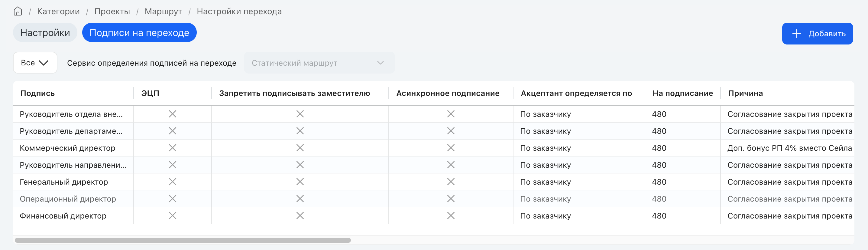Open the Все filter dropdown
Screen dimensions: 868x250
pyautogui.click(x=35, y=63)
